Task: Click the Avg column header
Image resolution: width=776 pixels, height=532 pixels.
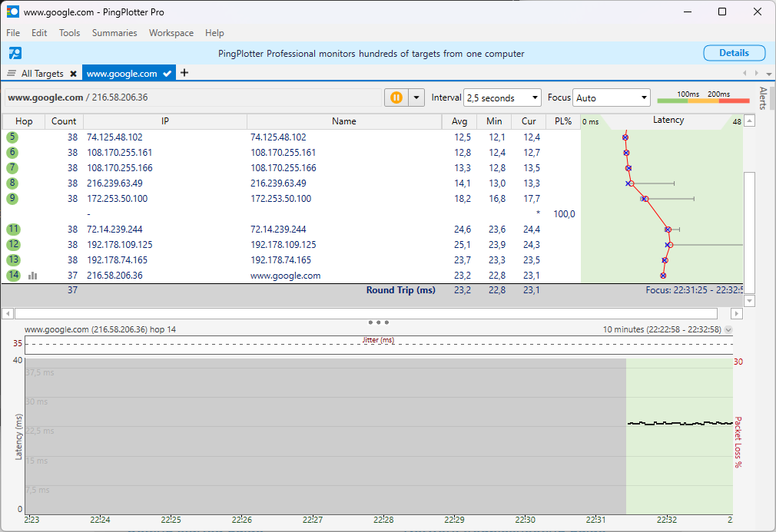Action: click(459, 121)
